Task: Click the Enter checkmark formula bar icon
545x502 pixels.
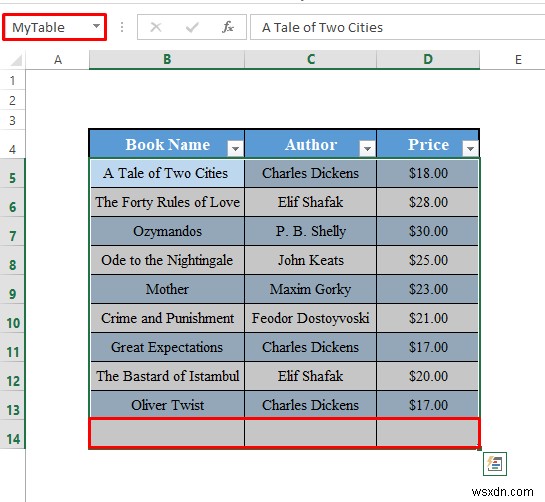Action: click(x=192, y=27)
